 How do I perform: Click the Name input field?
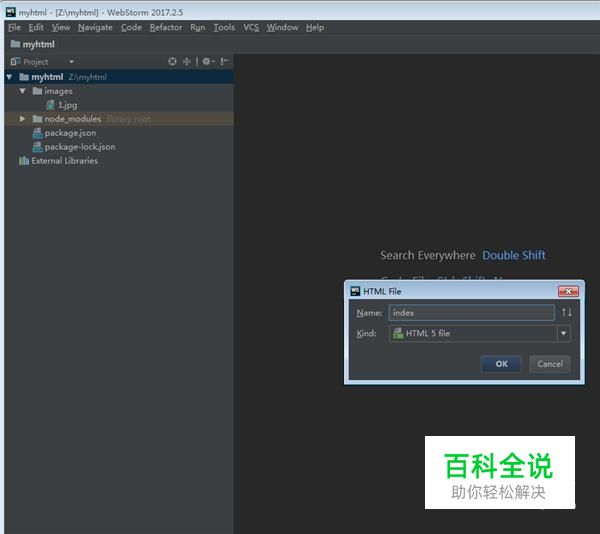pos(471,313)
